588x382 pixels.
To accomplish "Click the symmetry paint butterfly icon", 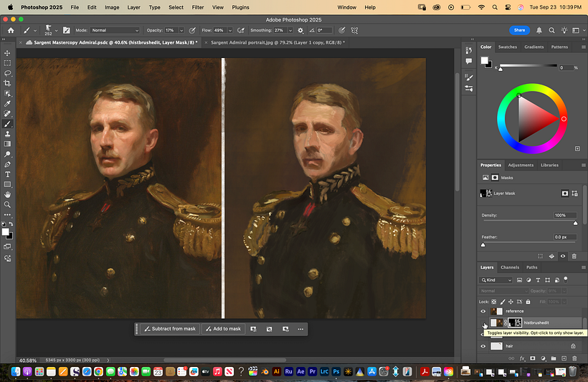I will (x=354, y=30).
